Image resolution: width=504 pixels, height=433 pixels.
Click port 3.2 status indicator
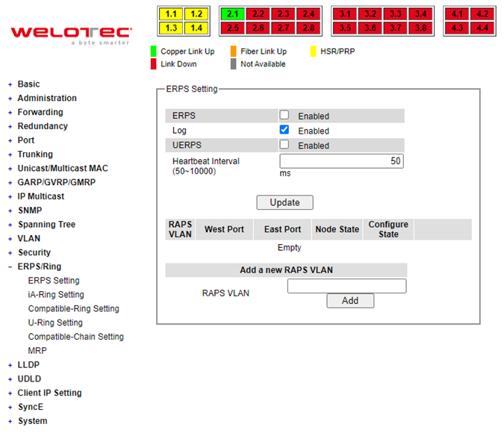pyautogui.click(x=370, y=14)
